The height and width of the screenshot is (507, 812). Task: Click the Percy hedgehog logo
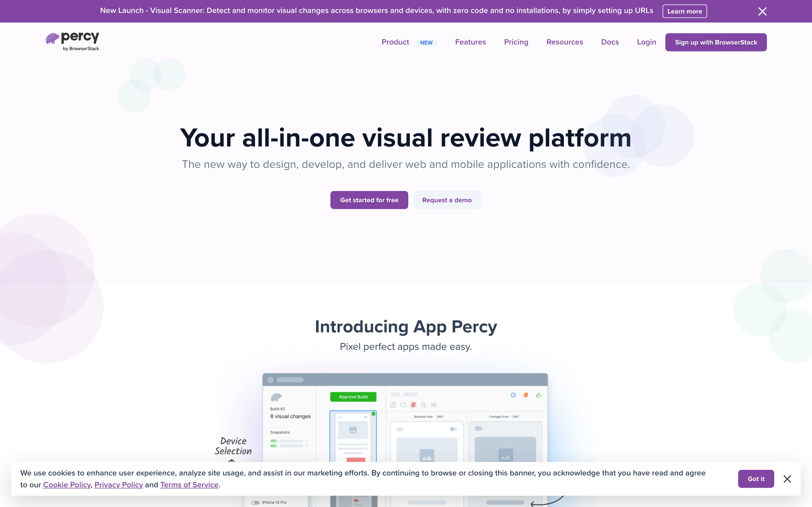(52, 39)
